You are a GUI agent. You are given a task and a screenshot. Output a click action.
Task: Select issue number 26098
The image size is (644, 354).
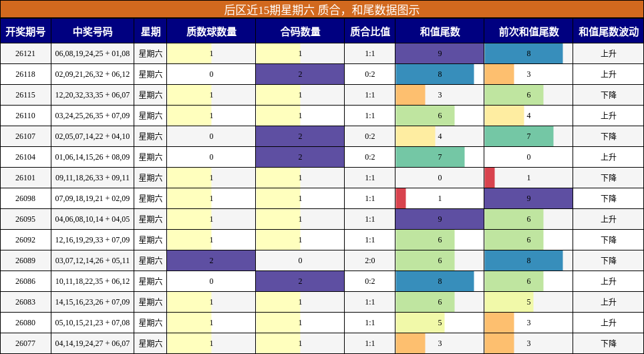coord(25,198)
